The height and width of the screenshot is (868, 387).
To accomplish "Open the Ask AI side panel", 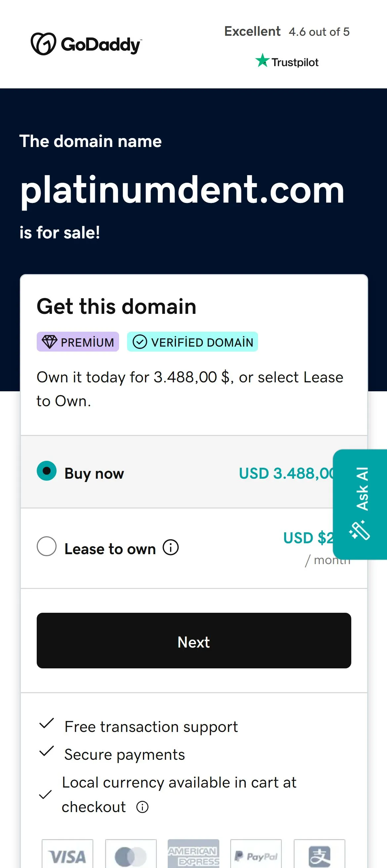I will point(361,504).
